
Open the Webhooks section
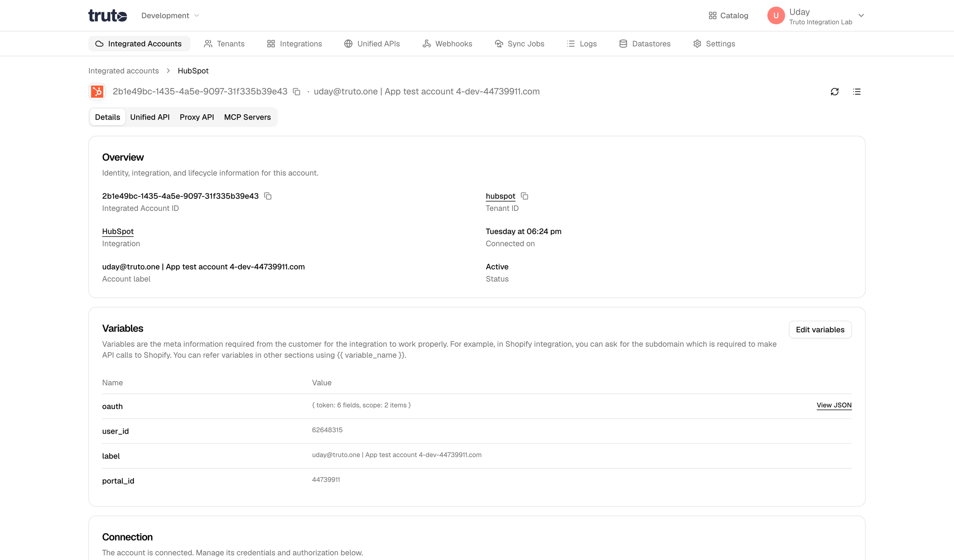click(x=447, y=44)
